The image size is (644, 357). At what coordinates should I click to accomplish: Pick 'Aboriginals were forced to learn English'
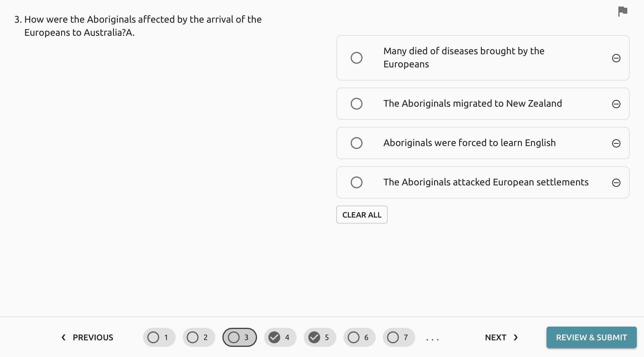pos(357,143)
